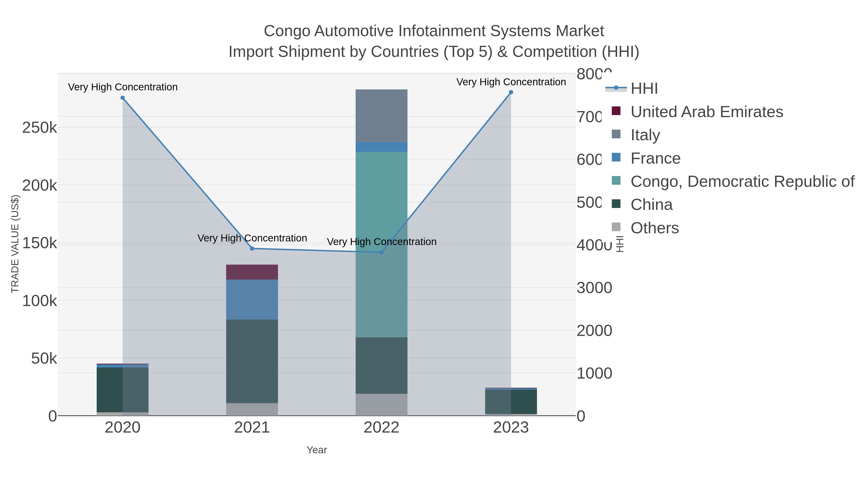This screenshot has height=488, width=868.
Task: Toggle the HHI line legend entry
Action: coord(631,89)
